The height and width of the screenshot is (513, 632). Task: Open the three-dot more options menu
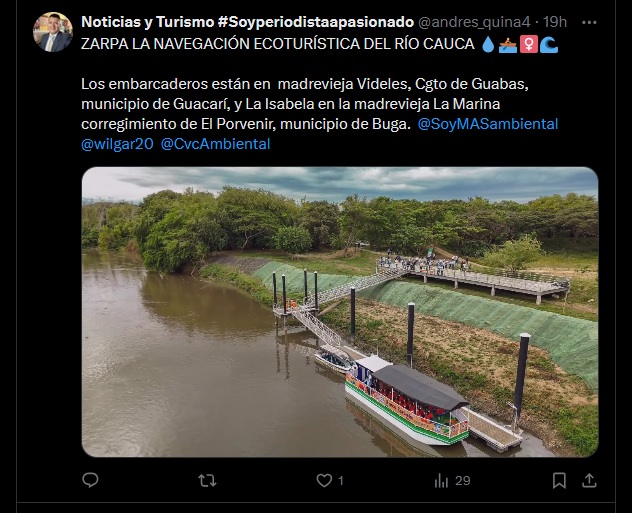pyautogui.click(x=589, y=23)
